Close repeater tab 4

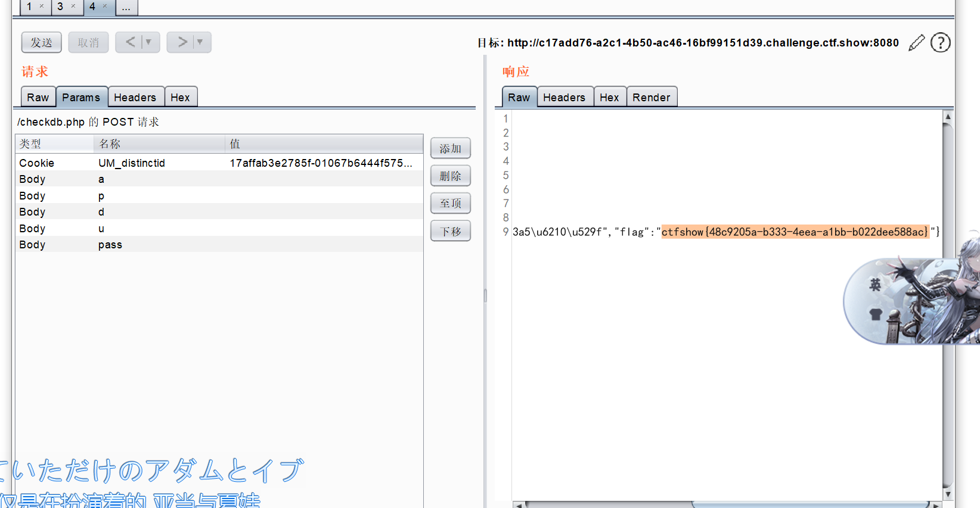coord(105,6)
